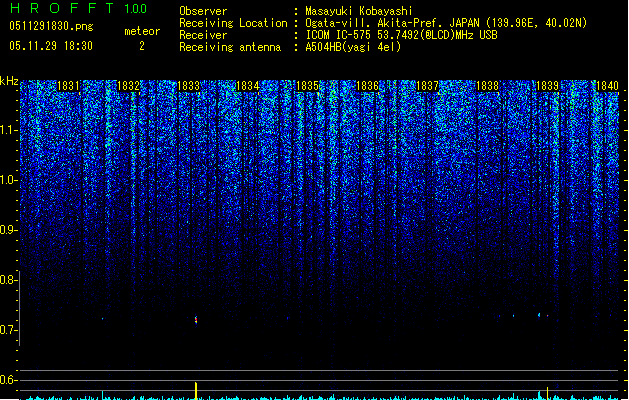Click the Receiving antenna label
This screenshot has width=629, height=400.
[230, 47]
